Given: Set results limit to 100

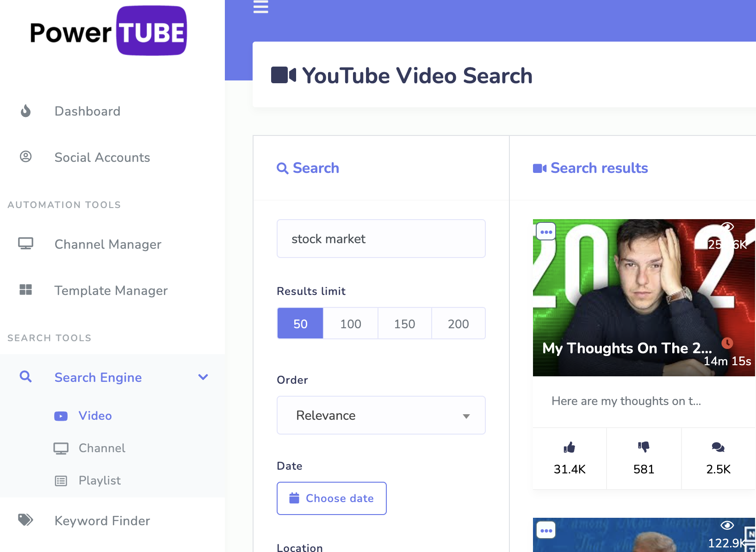Looking at the screenshot, I should [x=351, y=324].
